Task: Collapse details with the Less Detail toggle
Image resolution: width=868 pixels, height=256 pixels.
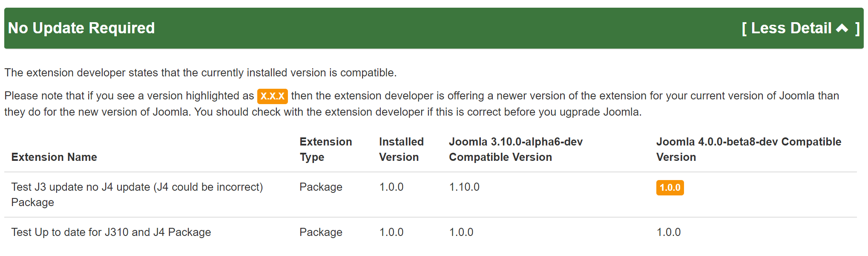Action: coord(800,28)
